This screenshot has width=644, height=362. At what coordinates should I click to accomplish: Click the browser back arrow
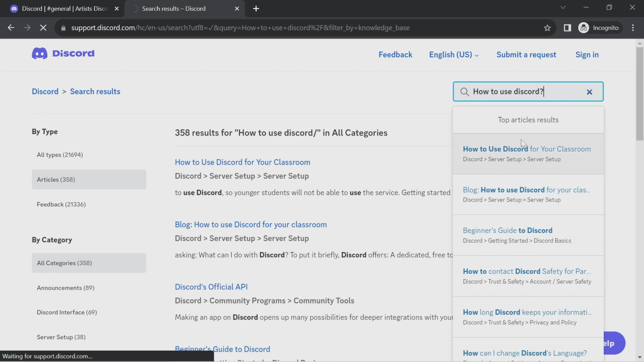point(11,28)
